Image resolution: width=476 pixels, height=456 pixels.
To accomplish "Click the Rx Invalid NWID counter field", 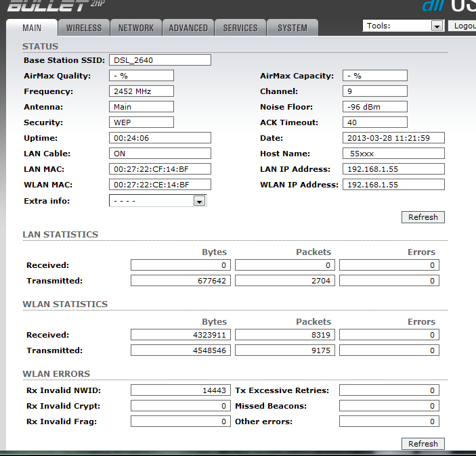I will point(180,390).
